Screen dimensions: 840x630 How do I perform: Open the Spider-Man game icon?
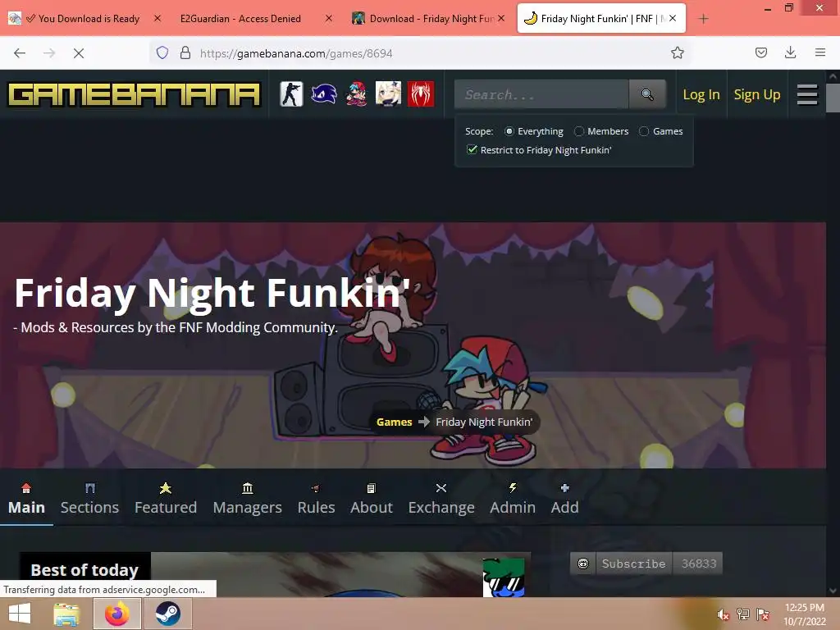pos(421,94)
